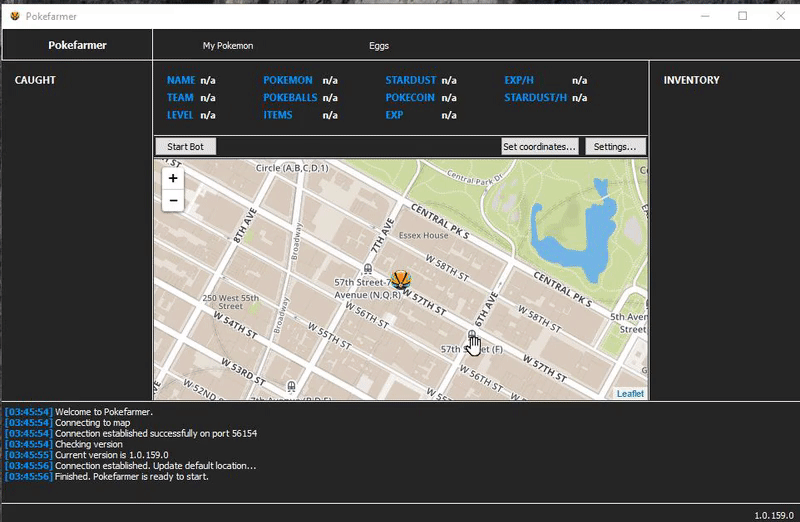Click the log line mentioning port 56154

(x=131, y=433)
